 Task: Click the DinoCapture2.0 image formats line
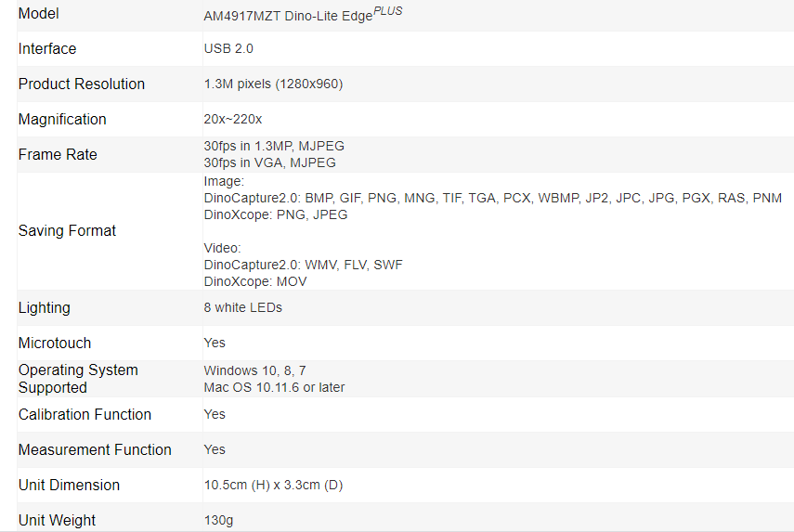(x=493, y=198)
